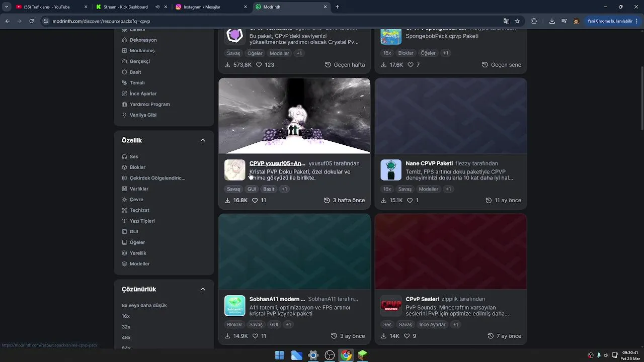Open the CPVP yxusuf05+An... pack title

[277, 163]
